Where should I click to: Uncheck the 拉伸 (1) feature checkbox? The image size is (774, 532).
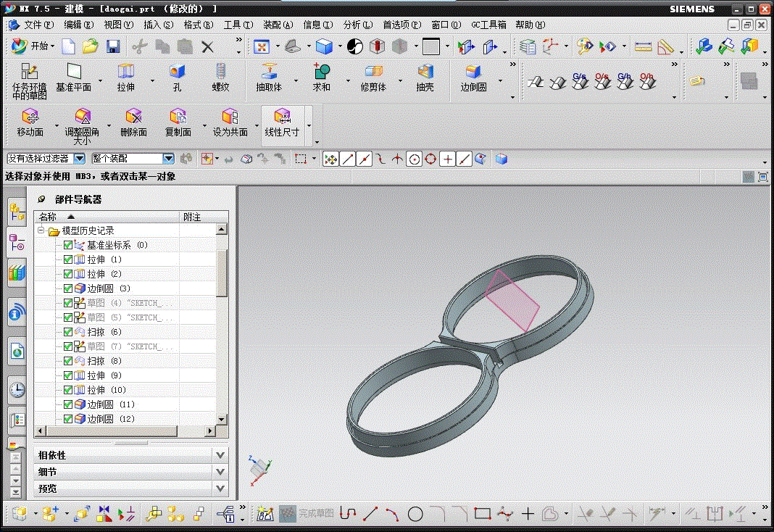click(x=68, y=259)
